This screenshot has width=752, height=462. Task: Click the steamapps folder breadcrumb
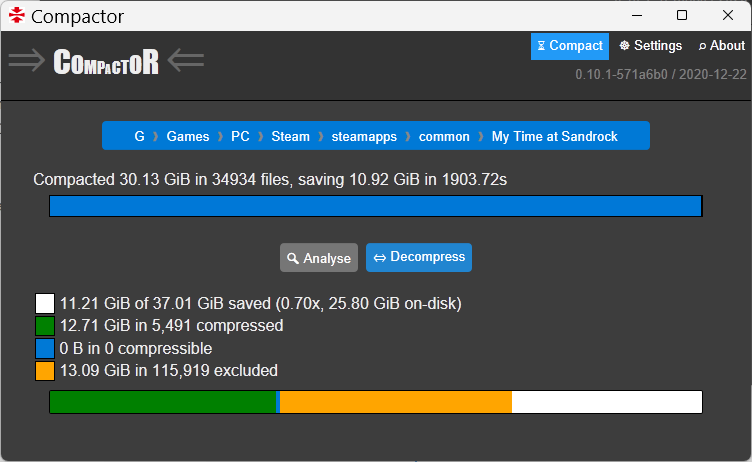tap(364, 136)
